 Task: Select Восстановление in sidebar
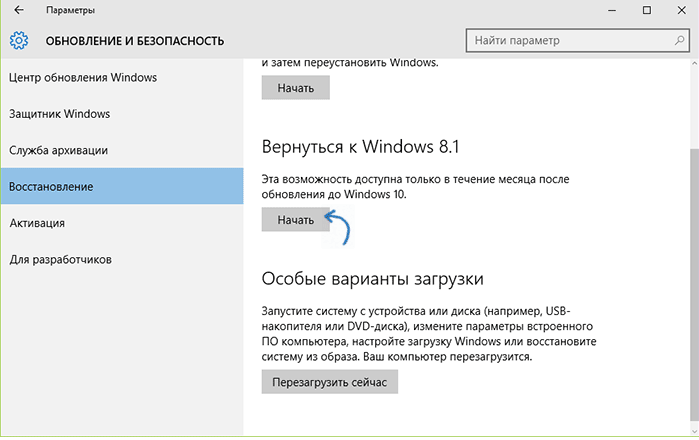coord(122,186)
